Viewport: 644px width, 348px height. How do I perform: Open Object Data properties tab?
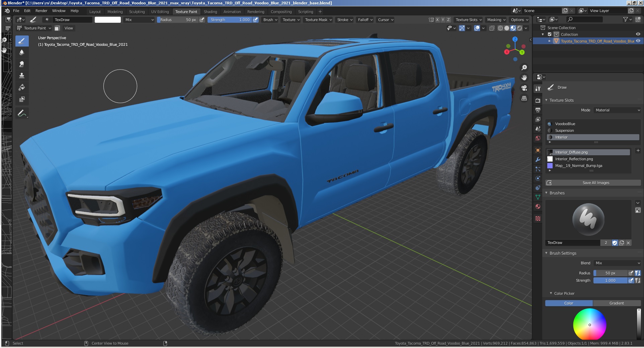(538, 197)
